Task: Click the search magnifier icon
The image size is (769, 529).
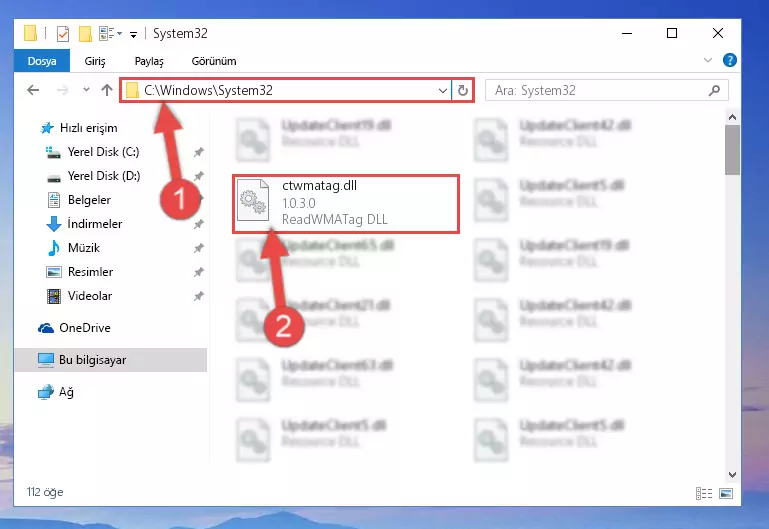Action: (715, 90)
